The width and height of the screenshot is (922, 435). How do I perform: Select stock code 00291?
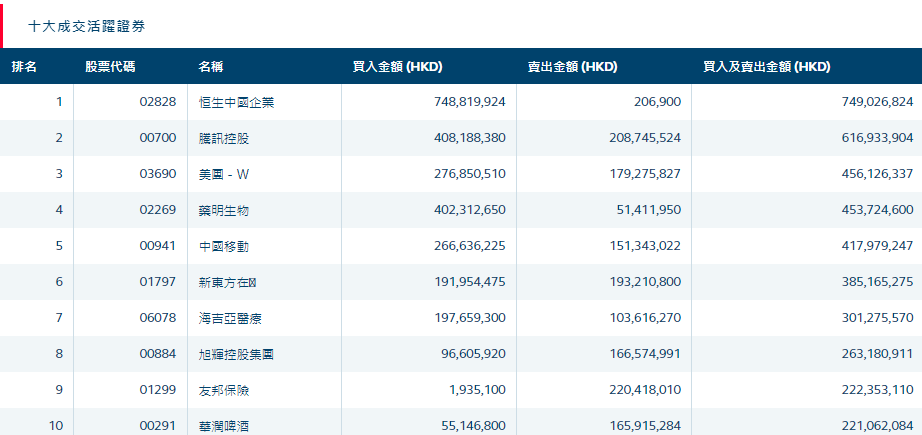click(x=158, y=426)
